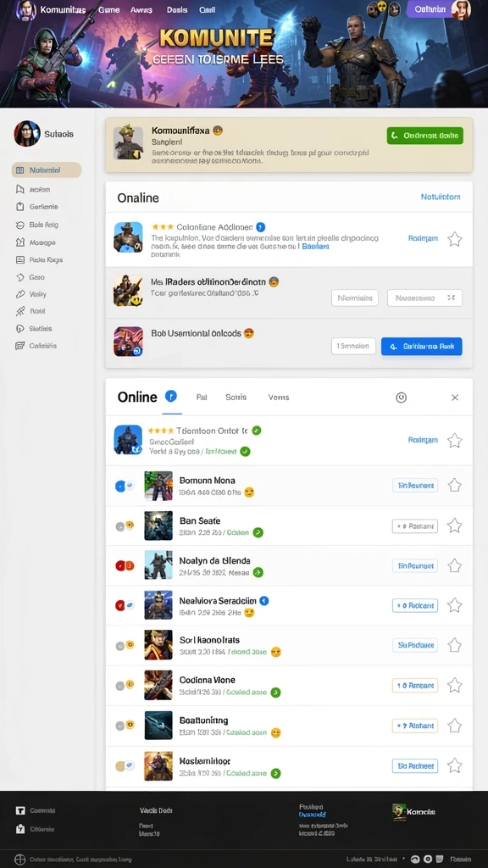488x868 pixels.
Task: Star the Noalyn da Blenda row
Action: pyautogui.click(x=454, y=565)
